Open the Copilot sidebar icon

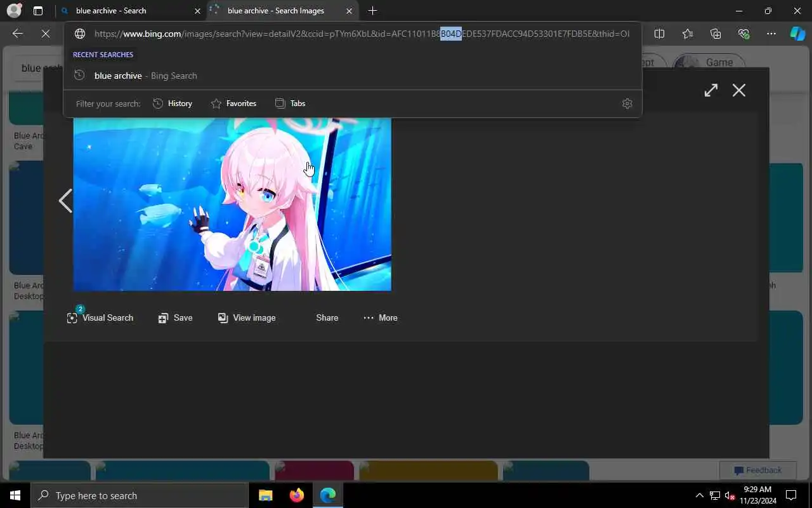tap(797, 34)
